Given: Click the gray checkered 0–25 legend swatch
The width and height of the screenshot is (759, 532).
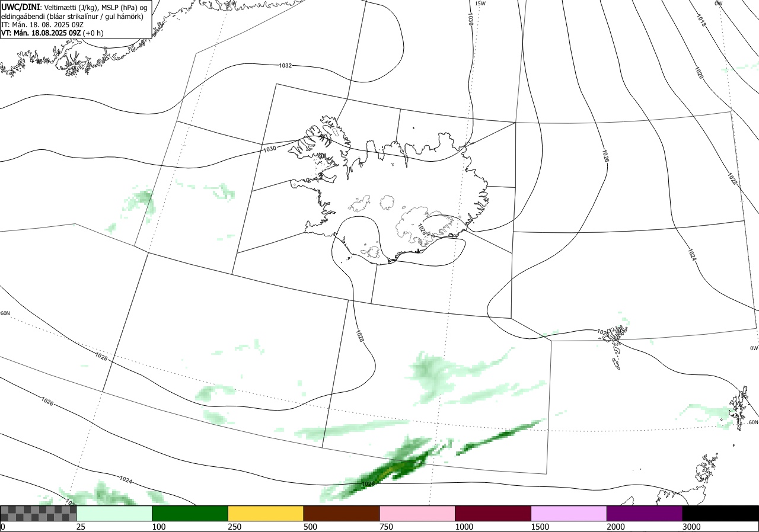Looking at the screenshot, I should (39, 513).
